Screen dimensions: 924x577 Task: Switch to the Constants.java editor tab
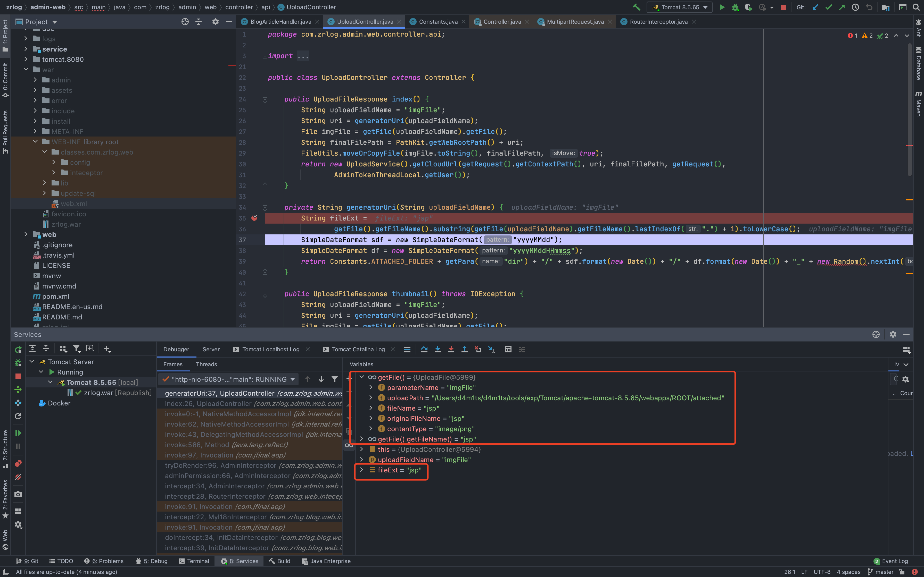click(438, 22)
